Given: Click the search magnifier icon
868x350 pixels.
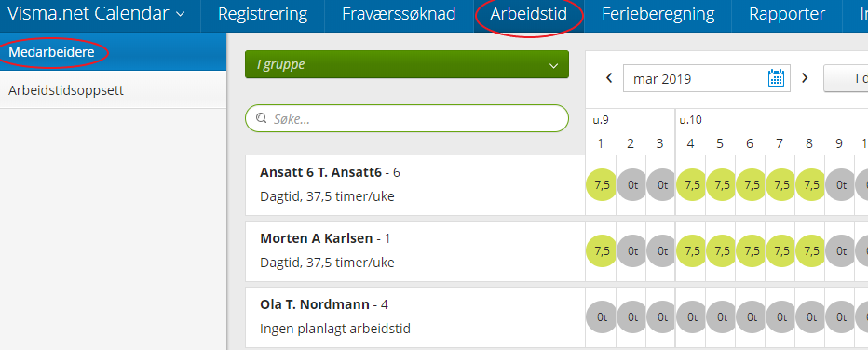Looking at the screenshot, I should 262,118.
